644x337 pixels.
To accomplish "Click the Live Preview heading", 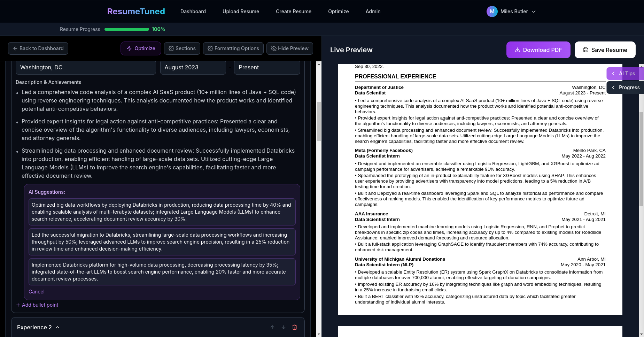I will click(x=351, y=50).
